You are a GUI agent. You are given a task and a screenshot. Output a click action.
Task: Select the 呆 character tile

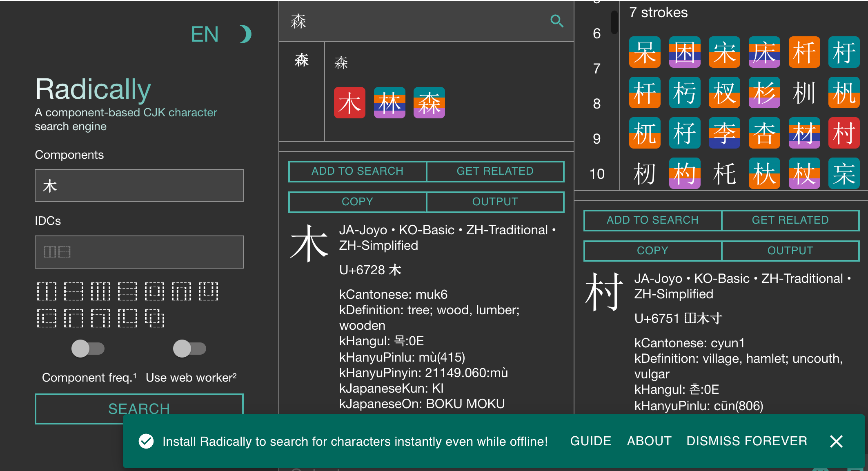click(x=645, y=52)
